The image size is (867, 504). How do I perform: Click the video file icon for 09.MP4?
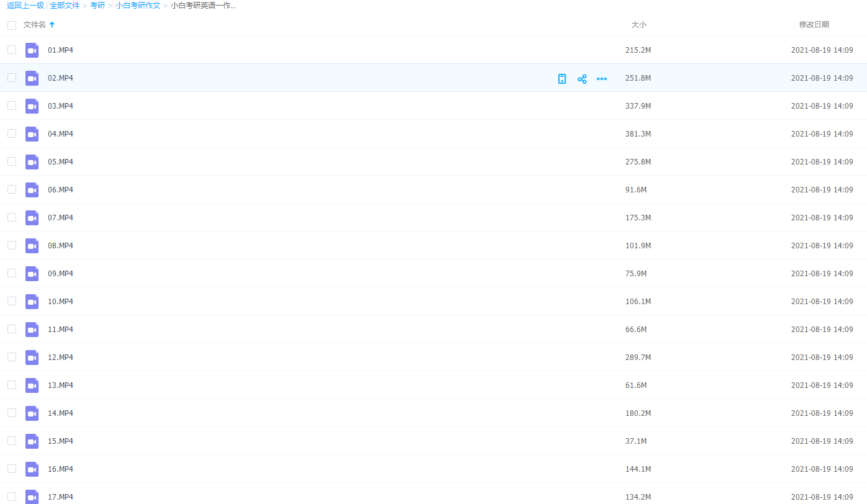point(32,274)
